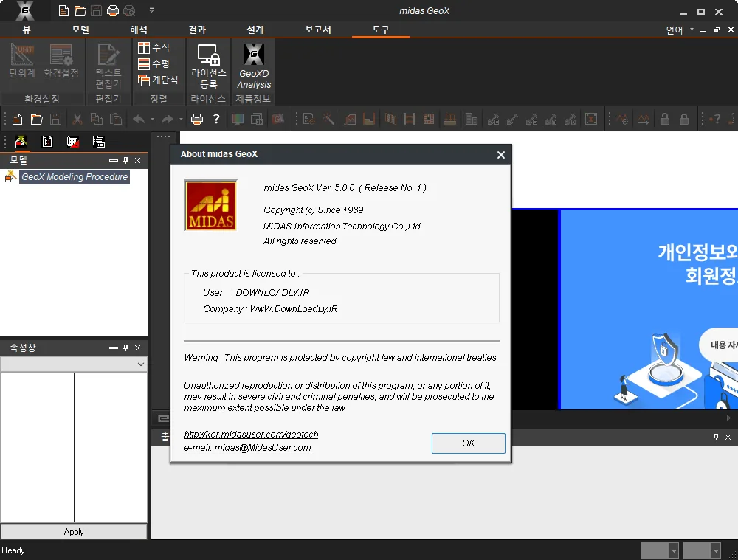The height and width of the screenshot is (560, 738).
Task: Toggle pin on the output panel
Action: coord(716,438)
